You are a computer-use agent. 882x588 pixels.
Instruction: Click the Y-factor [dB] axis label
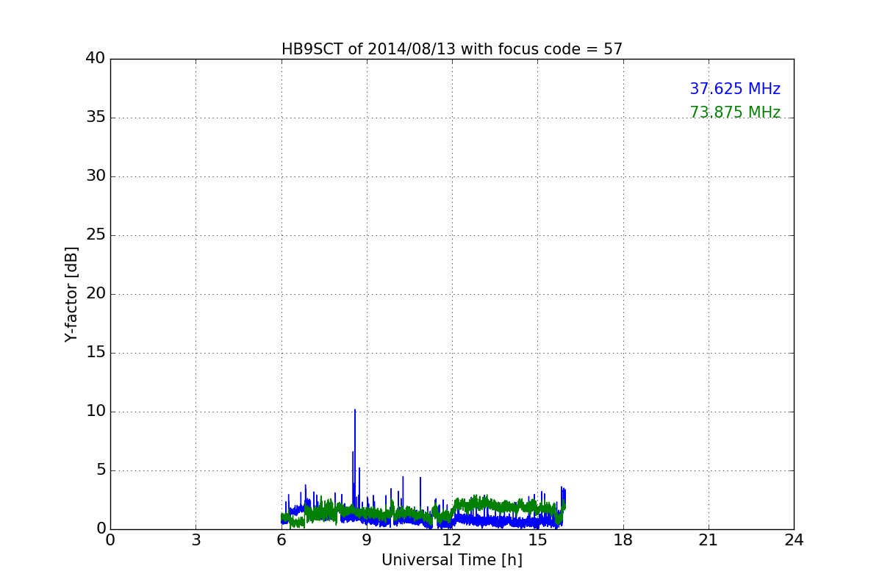click(71, 294)
